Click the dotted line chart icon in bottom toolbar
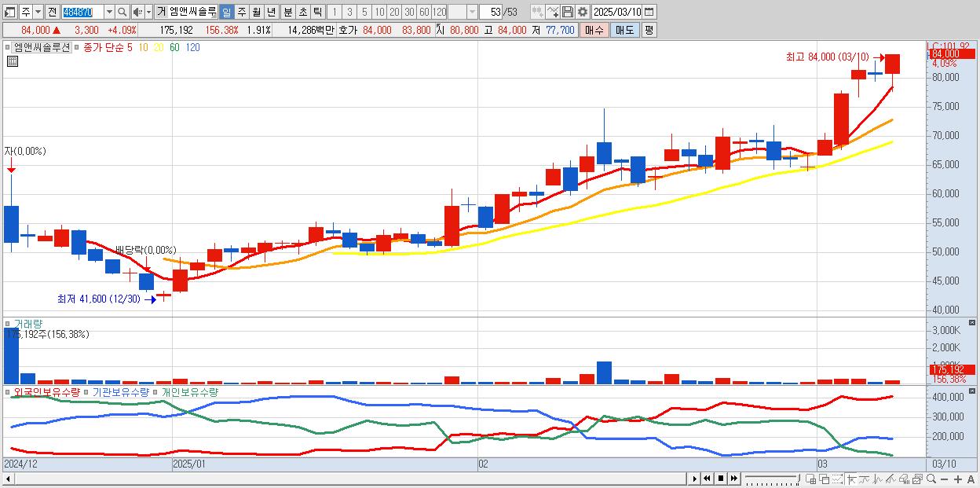 pos(837,479)
